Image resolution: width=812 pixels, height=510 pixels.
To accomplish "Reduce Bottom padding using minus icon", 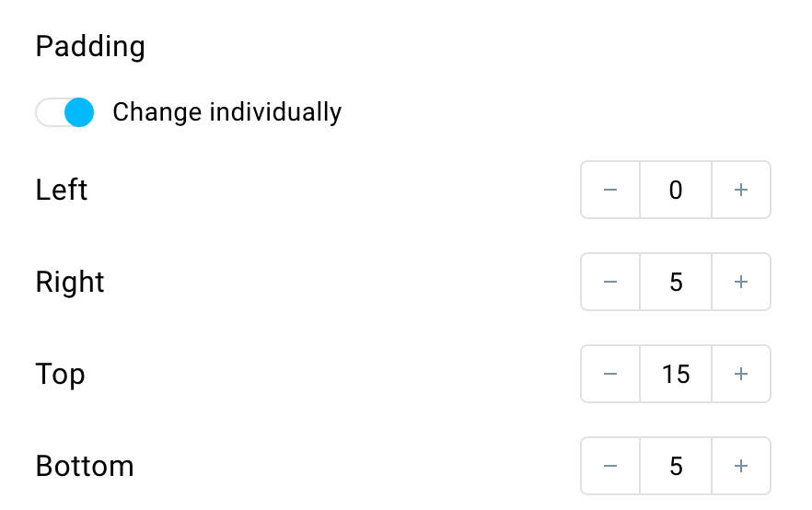I will (610, 466).
